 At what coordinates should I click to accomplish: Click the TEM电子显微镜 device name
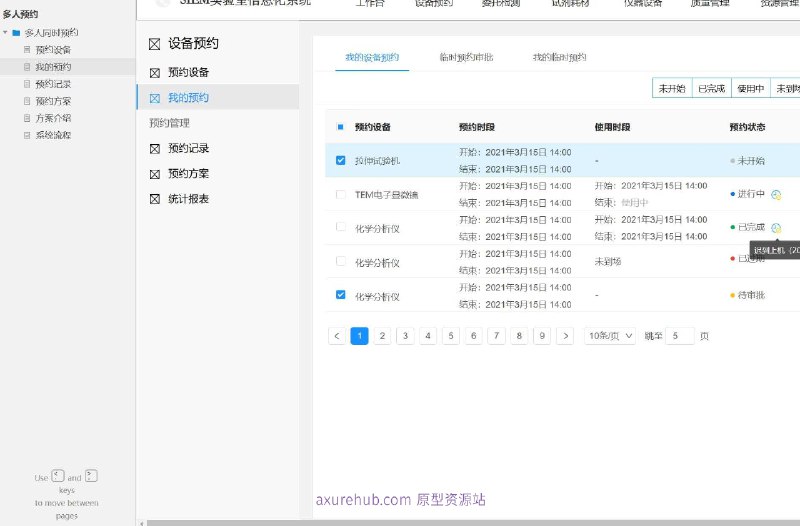[387, 195]
